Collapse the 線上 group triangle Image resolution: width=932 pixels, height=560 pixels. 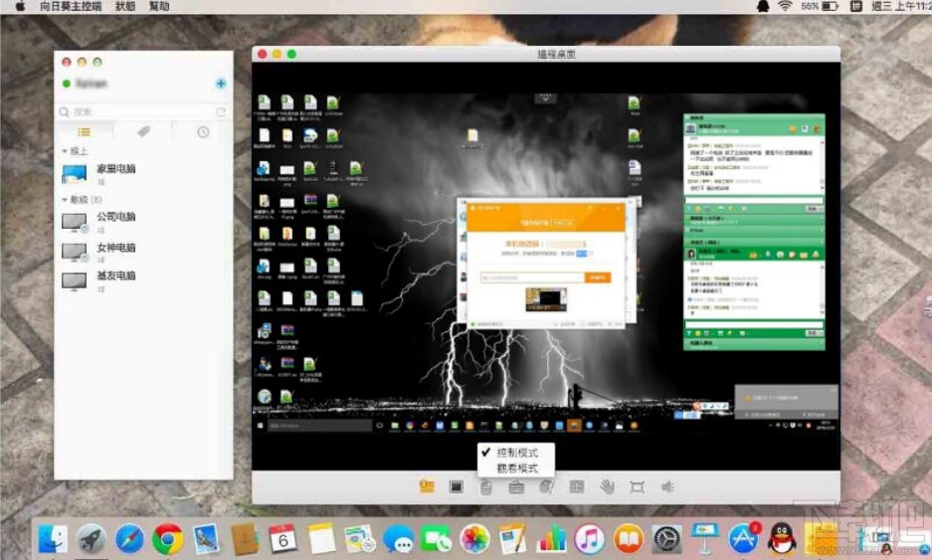[x=65, y=151]
